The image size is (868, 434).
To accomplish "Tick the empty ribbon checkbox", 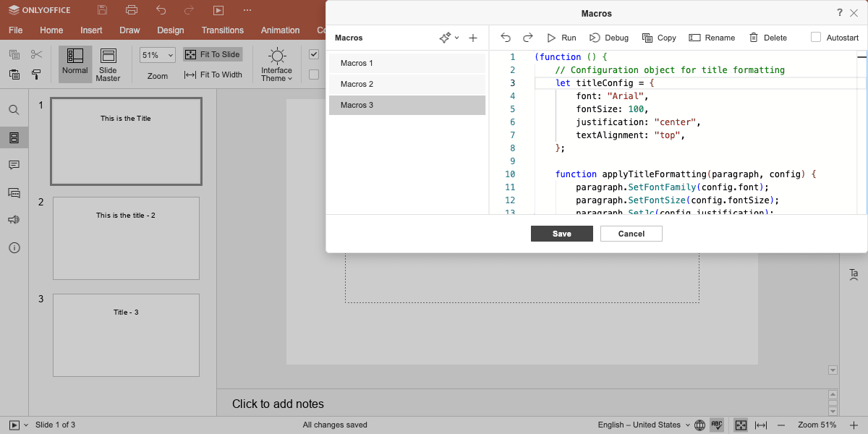I will pyautogui.click(x=314, y=74).
